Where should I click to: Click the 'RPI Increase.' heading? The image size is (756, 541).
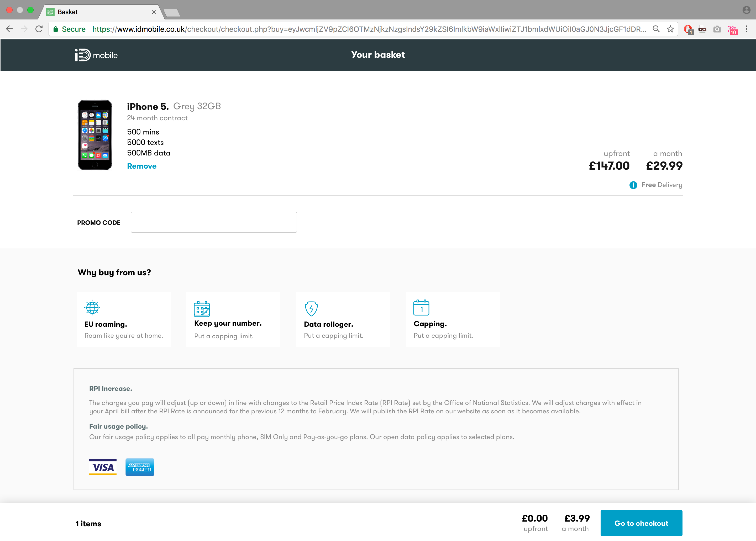pyautogui.click(x=111, y=388)
